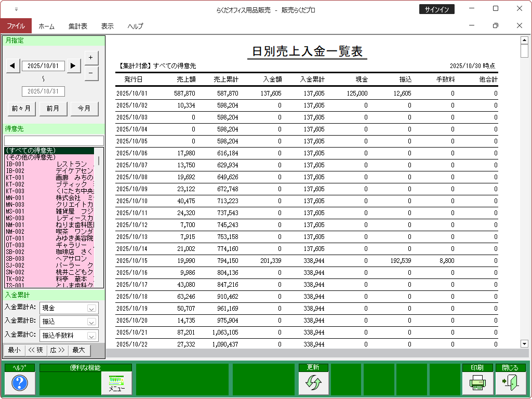Click the blue help question mark icon
Viewport: 532px width, 399px height.
[20, 383]
